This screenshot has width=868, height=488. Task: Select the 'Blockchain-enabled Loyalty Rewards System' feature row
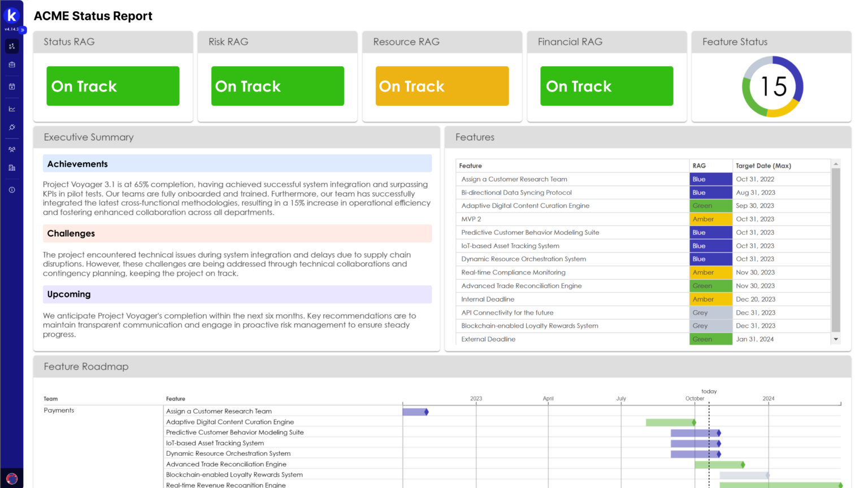[530, 325]
